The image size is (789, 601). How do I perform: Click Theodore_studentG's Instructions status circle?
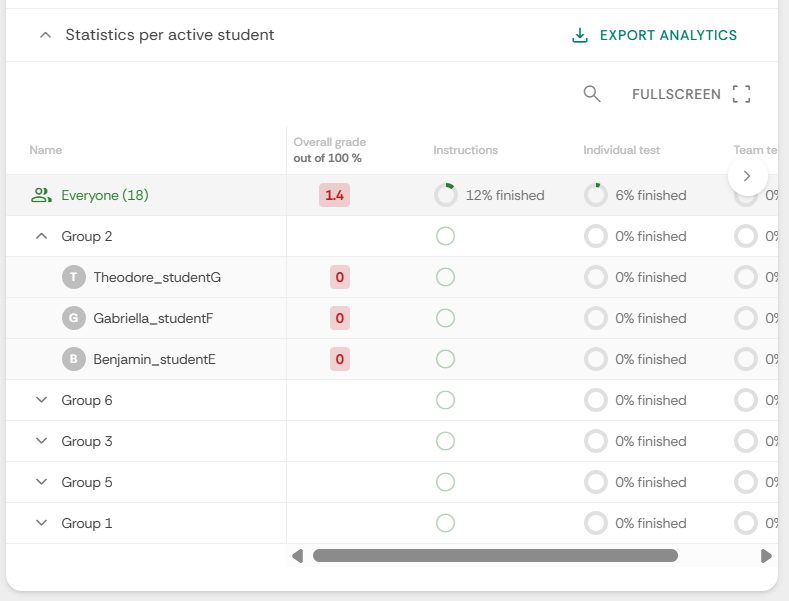pyautogui.click(x=445, y=277)
